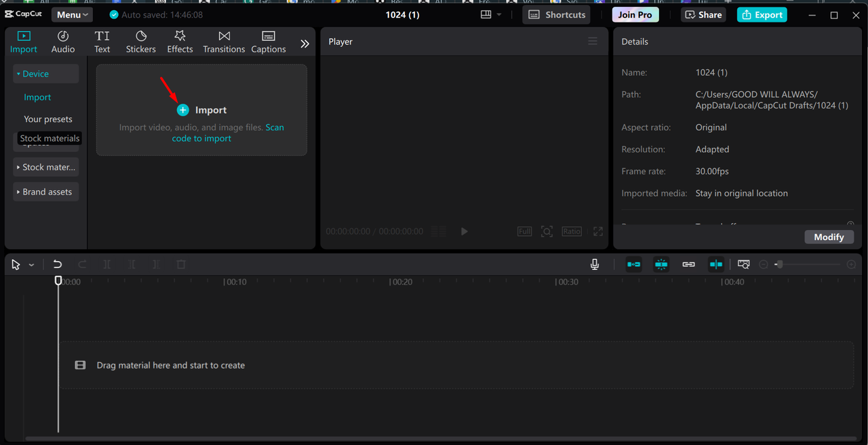This screenshot has width=868, height=445.
Task: Click the zoom-to-fit preview icon
Action: [547, 231]
